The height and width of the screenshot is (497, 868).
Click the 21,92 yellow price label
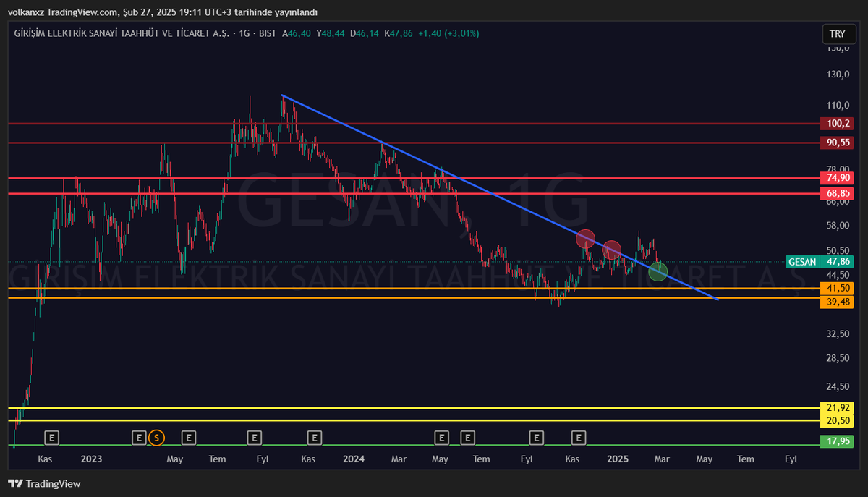837,408
